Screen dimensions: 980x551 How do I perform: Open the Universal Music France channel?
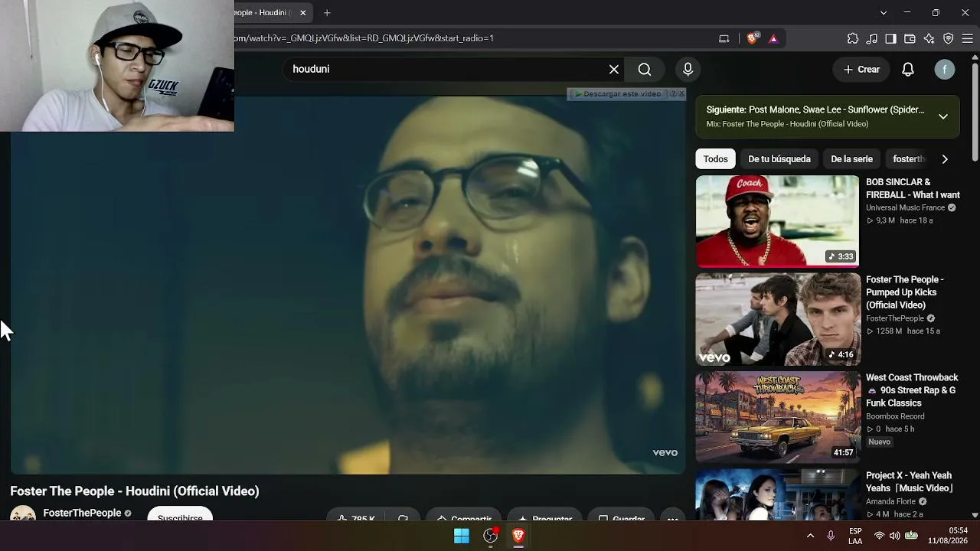click(x=905, y=207)
